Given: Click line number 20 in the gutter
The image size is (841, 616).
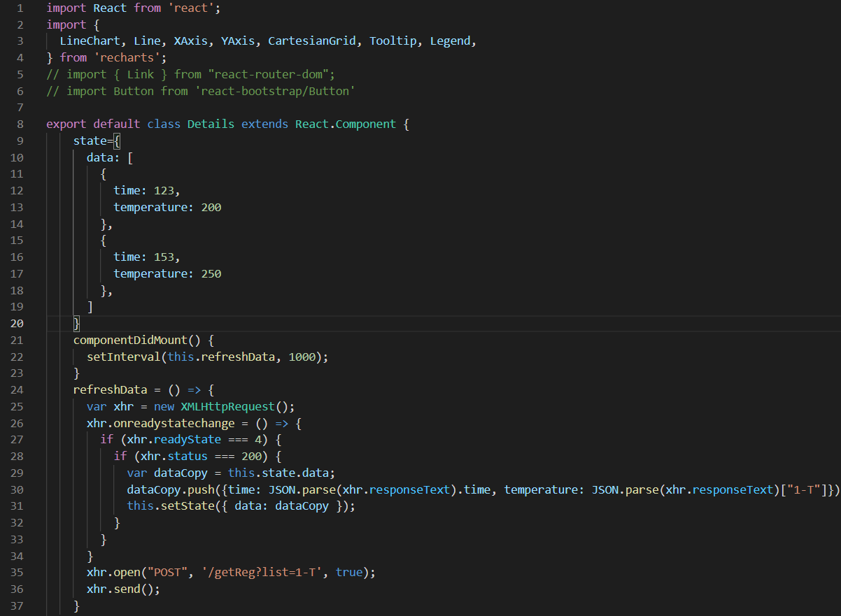Looking at the screenshot, I should (x=15, y=324).
